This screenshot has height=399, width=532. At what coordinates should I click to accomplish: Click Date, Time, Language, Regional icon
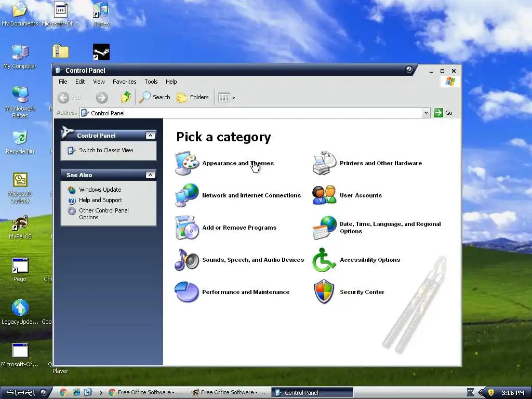click(x=324, y=228)
